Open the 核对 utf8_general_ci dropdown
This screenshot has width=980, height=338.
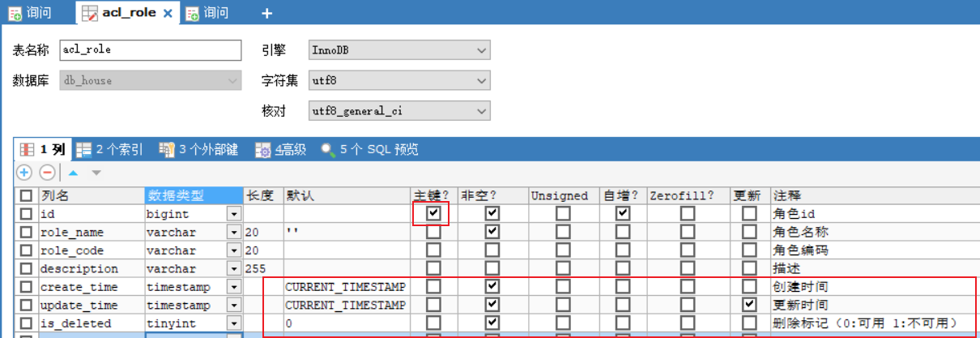[x=398, y=111]
